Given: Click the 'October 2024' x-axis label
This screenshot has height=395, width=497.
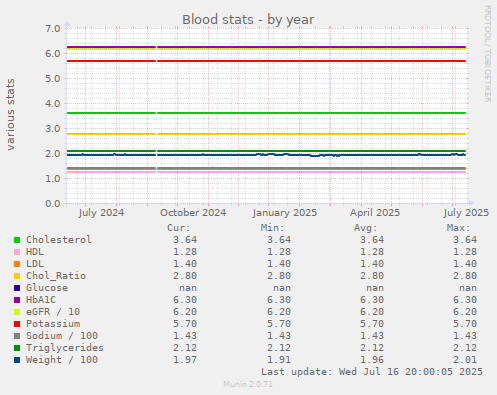Looking at the screenshot, I should pos(193,213).
